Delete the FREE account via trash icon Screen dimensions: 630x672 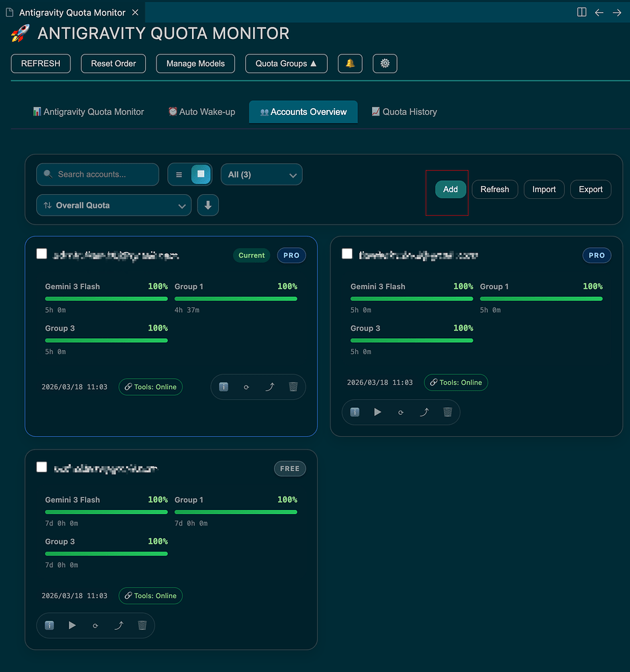point(142,625)
